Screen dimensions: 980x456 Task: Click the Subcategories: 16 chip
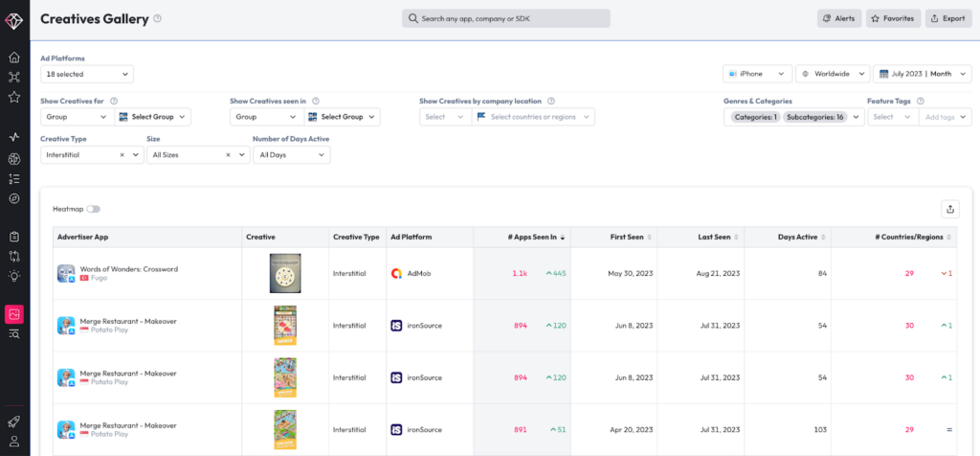pyautogui.click(x=815, y=117)
